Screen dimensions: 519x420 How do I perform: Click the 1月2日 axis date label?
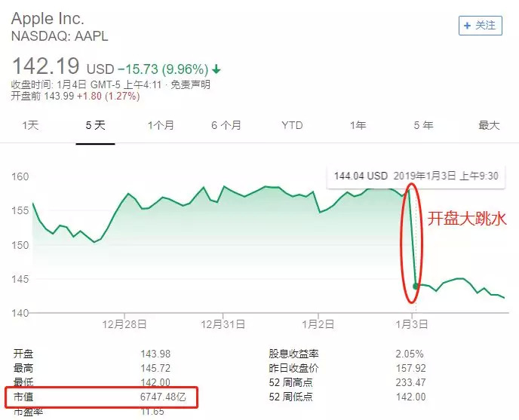point(318,323)
